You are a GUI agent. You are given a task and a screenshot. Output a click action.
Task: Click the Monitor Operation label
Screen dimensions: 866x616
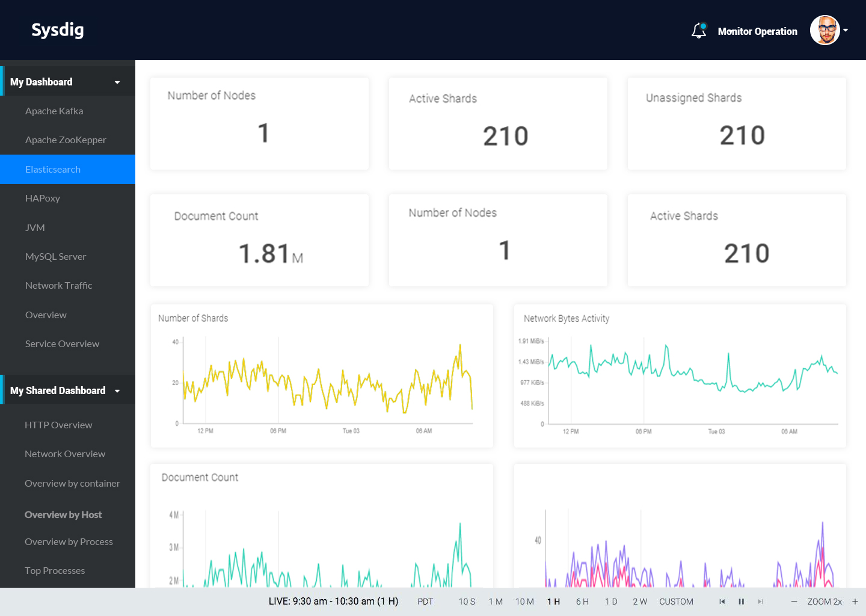coord(757,31)
